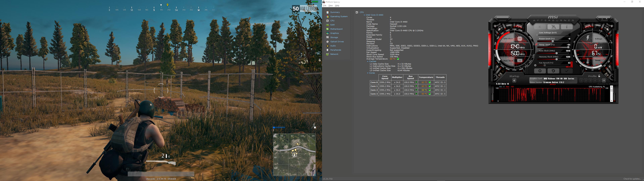644x181 pixels.
Task: Apply Afterburner settings with checkmark button
Action: (567, 71)
